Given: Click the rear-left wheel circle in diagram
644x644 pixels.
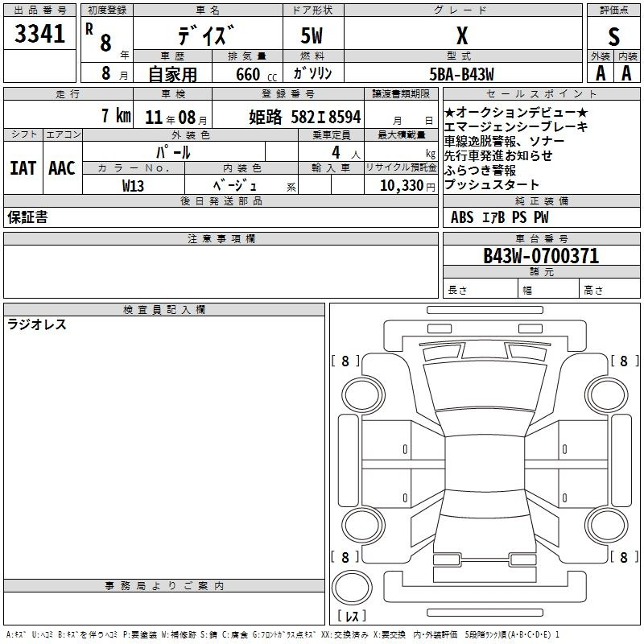Looking at the screenshot, I should (x=362, y=526).
